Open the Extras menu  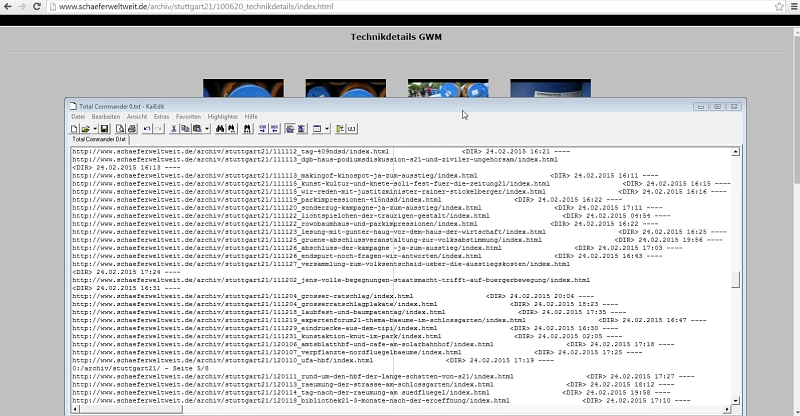click(x=161, y=117)
